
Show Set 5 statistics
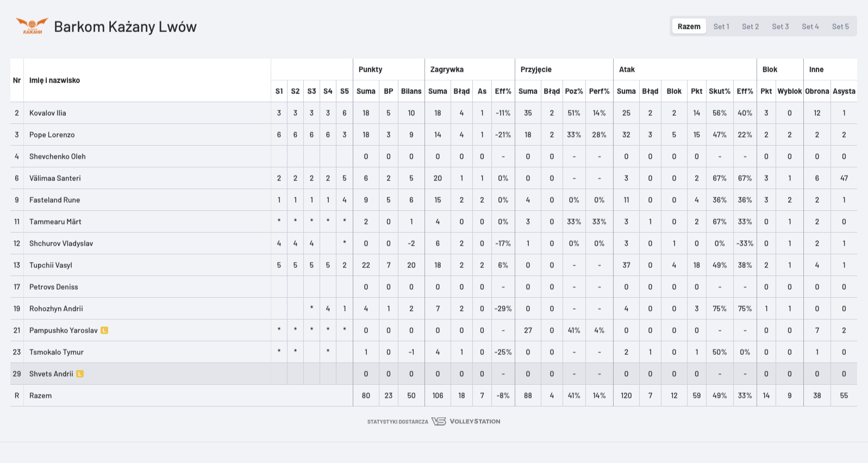(x=840, y=26)
